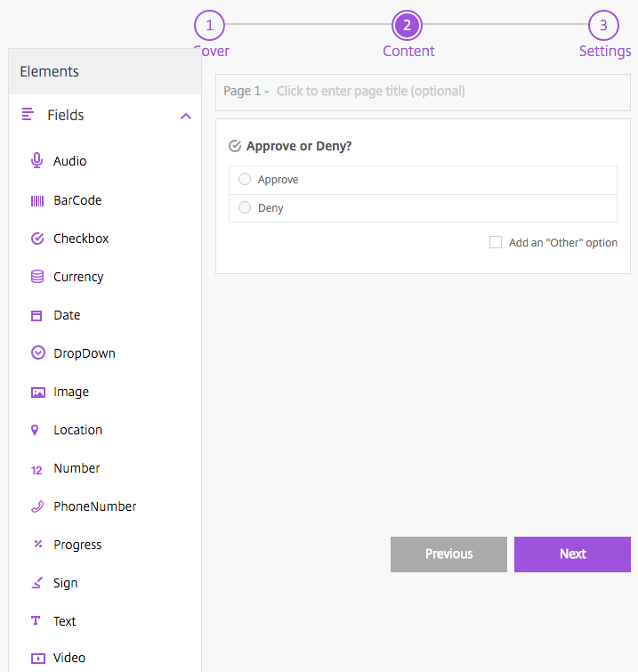
Task: Collapse the Fields section chevron
Action: pos(186,116)
